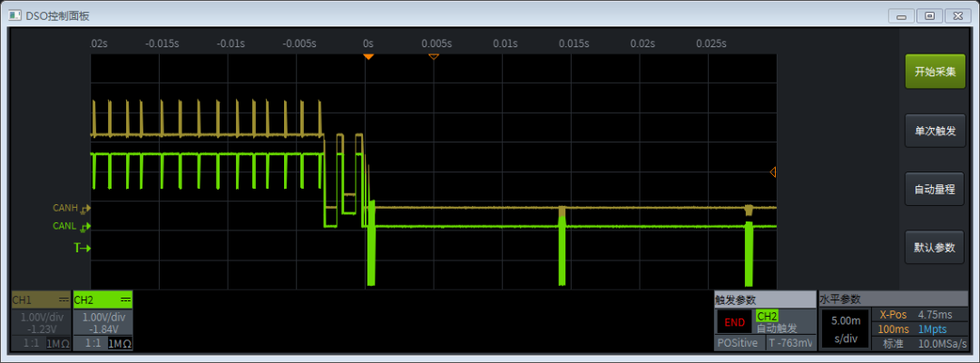Screen dimensions: 980x363
Task: Click the 默认参数 default parameters button
Action: point(935,248)
